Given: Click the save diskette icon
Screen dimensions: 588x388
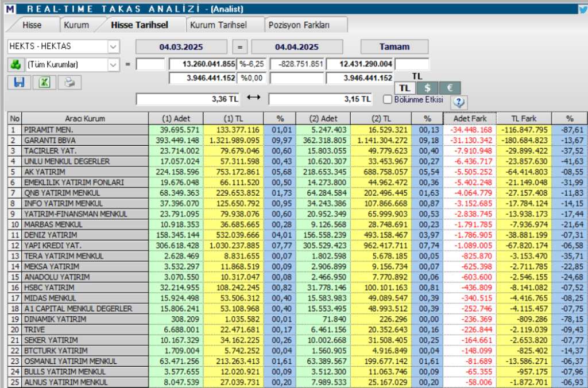Looking at the screenshot, I should 19,82.
